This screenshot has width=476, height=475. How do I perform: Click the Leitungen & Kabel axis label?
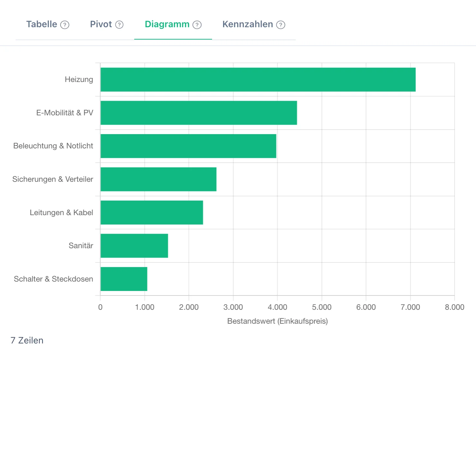tap(62, 213)
